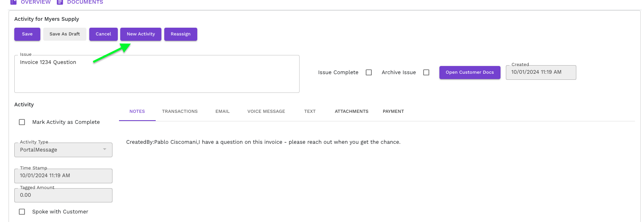644x222 pixels.
Task: Switch to the Transactions tab
Action: pyautogui.click(x=180, y=111)
